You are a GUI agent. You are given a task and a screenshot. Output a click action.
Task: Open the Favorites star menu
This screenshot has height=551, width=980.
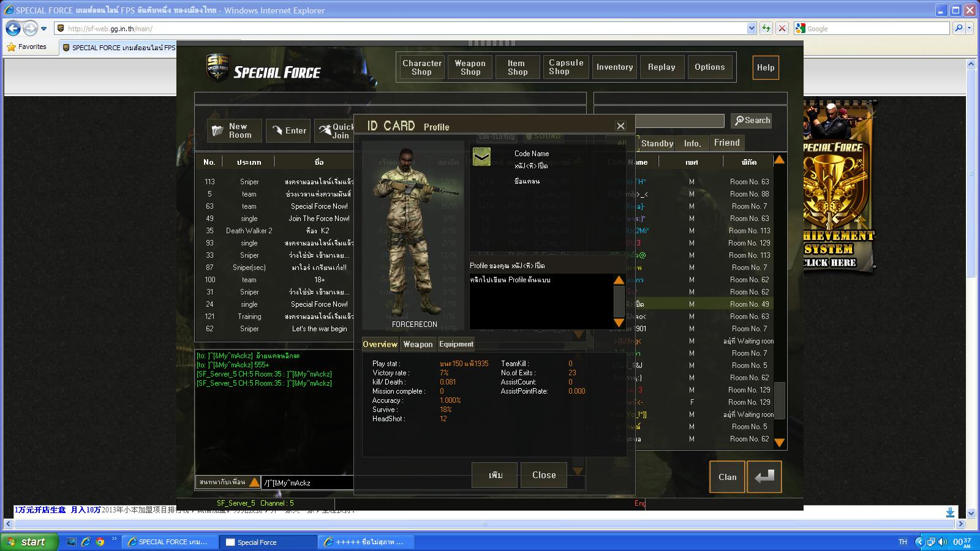[x=26, y=47]
